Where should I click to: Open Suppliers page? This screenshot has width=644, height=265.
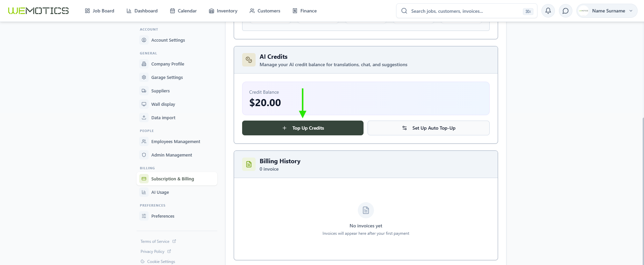click(177, 91)
